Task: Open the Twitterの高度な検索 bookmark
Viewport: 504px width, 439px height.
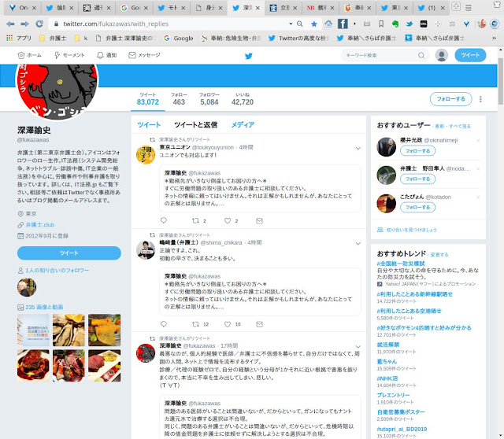Action: 299,38
